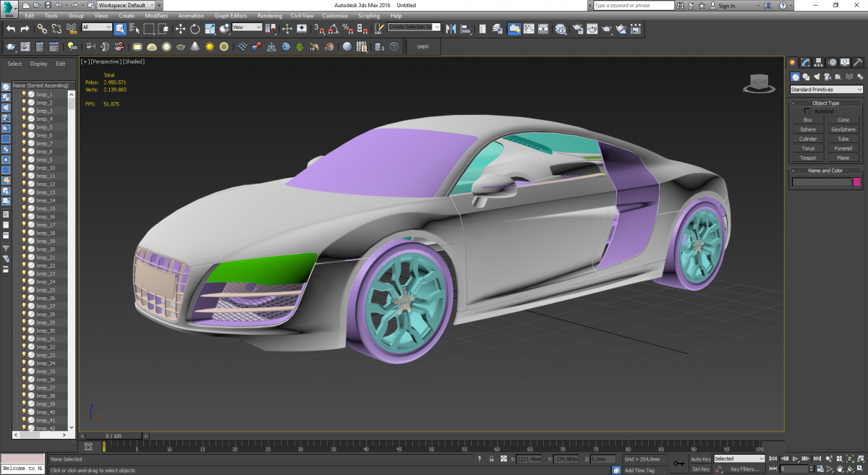Image resolution: width=868 pixels, height=475 pixels.
Task: Open the Animation menu
Action: click(191, 16)
